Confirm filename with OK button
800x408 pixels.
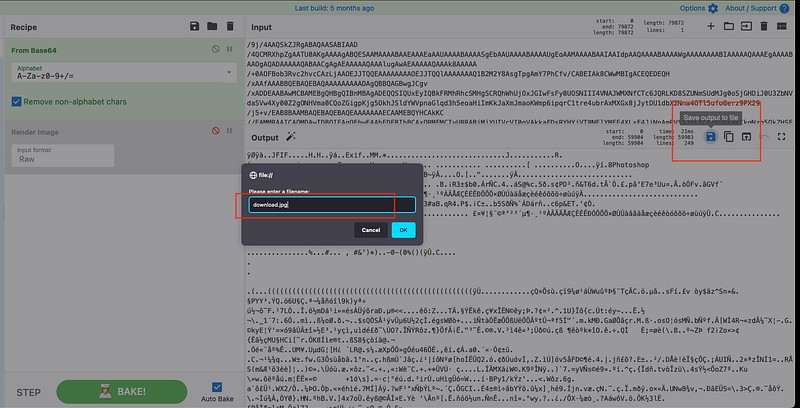pyautogui.click(x=404, y=230)
